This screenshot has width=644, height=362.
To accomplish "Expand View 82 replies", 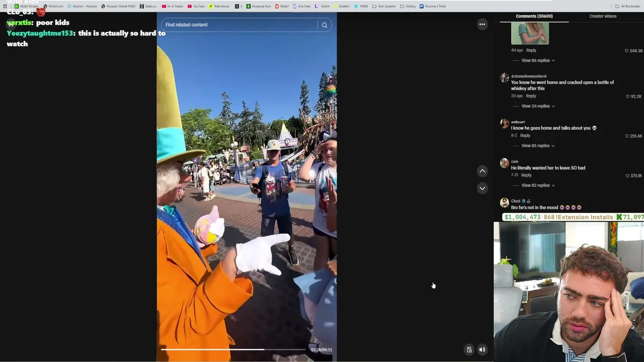I will tap(538, 186).
